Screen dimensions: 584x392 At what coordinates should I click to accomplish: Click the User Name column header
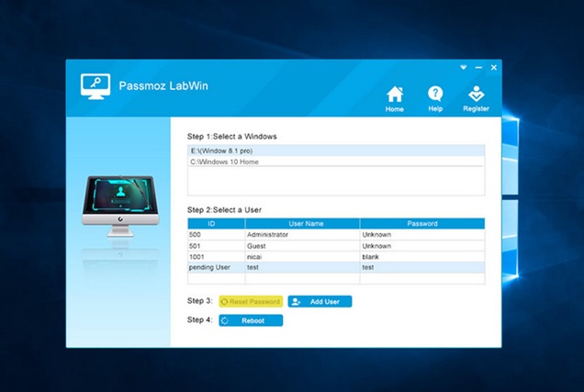301,223
